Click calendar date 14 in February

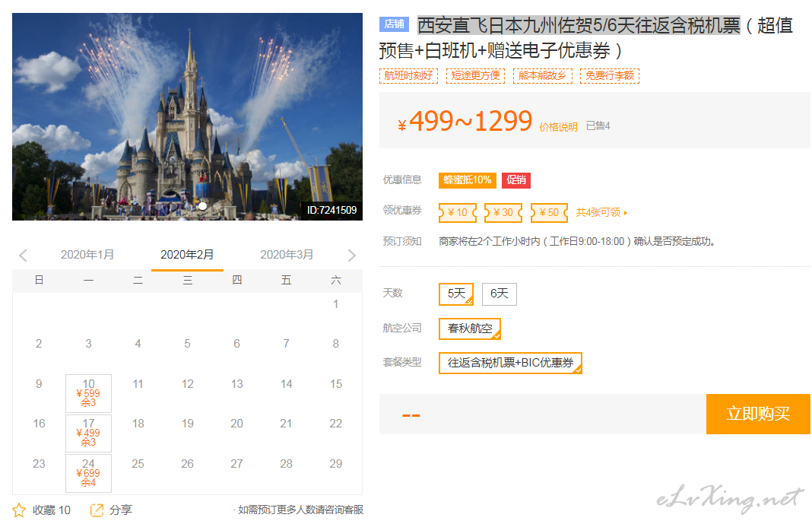(x=287, y=383)
